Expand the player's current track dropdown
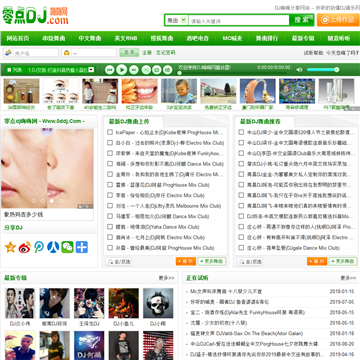This screenshot has height=360, width=360. point(91,70)
